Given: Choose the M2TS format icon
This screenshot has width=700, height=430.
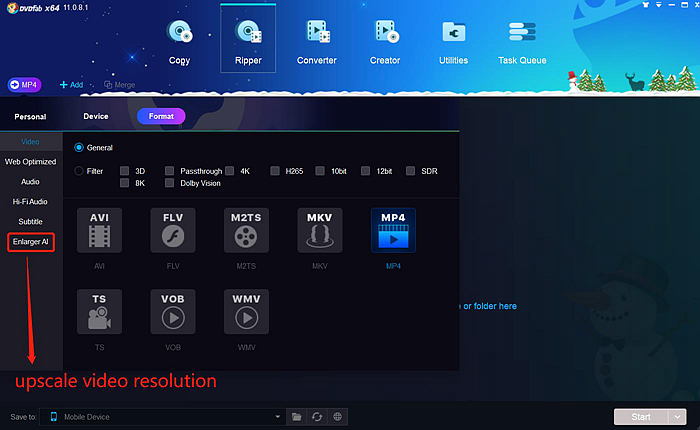Looking at the screenshot, I should (246, 230).
